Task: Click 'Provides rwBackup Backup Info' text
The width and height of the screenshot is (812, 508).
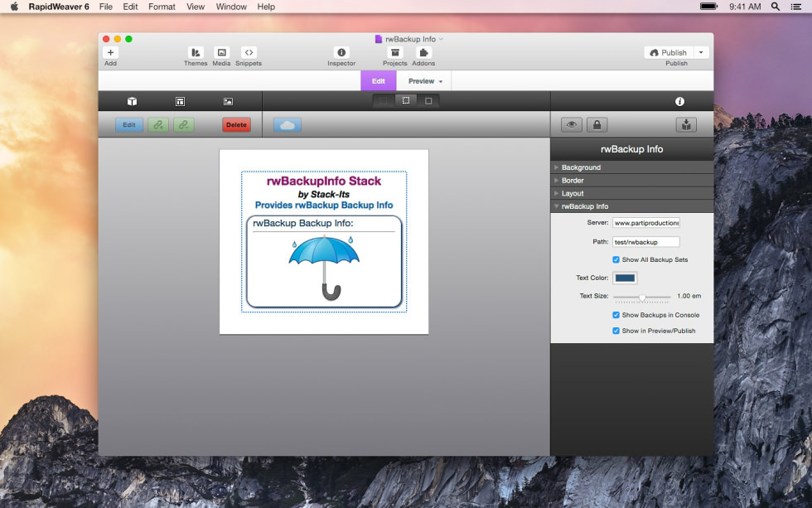Action: [324, 205]
